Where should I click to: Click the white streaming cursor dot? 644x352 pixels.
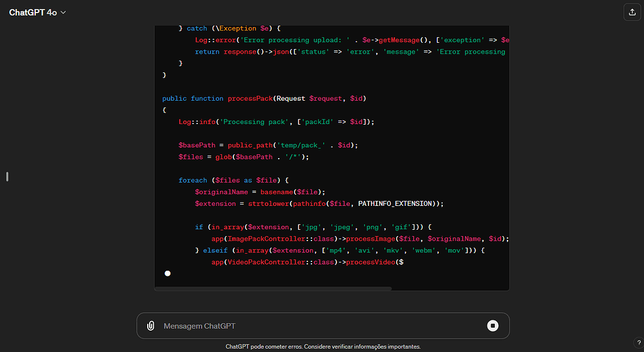(167, 273)
